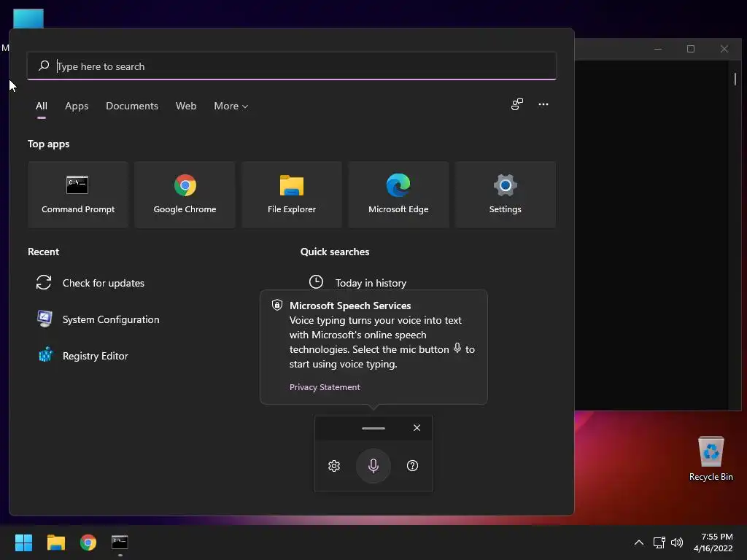Open File Explorer from Top apps
The image size is (747, 560).
(x=292, y=194)
